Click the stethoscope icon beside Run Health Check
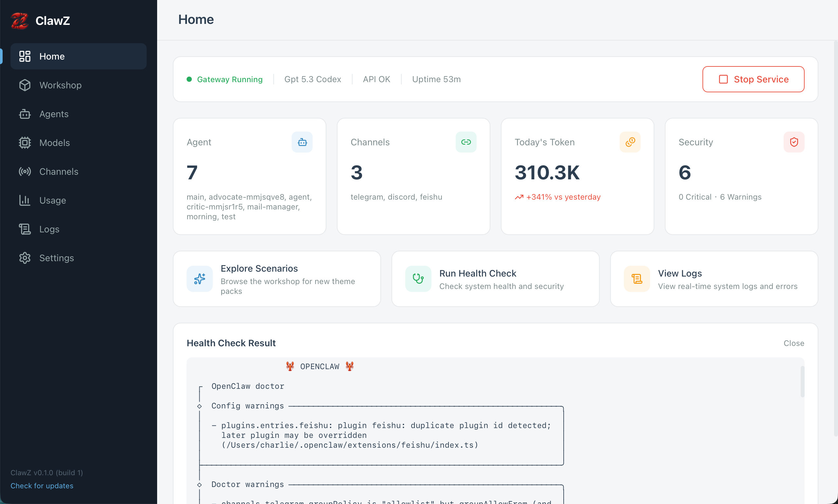This screenshot has height=504, width=838. click(x=418, y=279)
